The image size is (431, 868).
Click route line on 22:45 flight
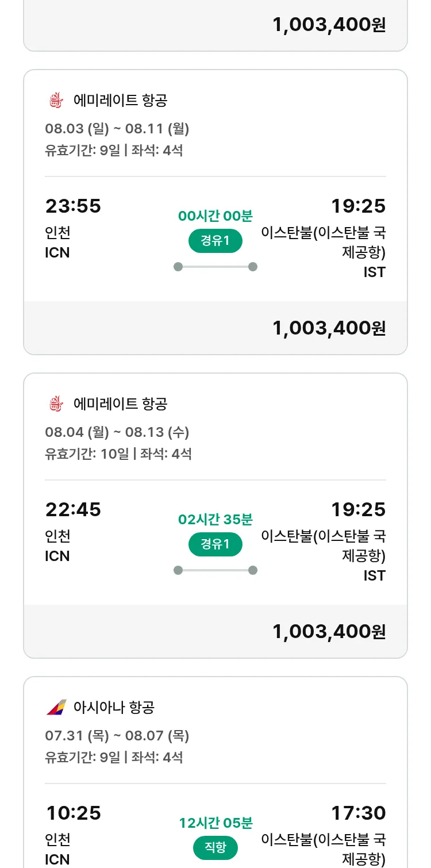[215, 570]
